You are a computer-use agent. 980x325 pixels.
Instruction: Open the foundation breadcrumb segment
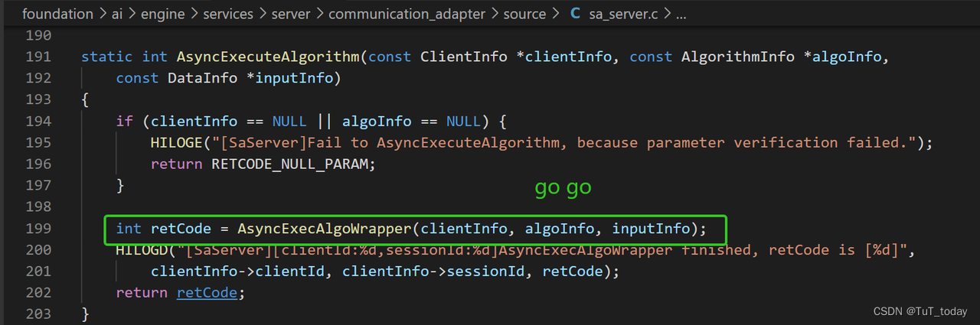click(56, 14)
